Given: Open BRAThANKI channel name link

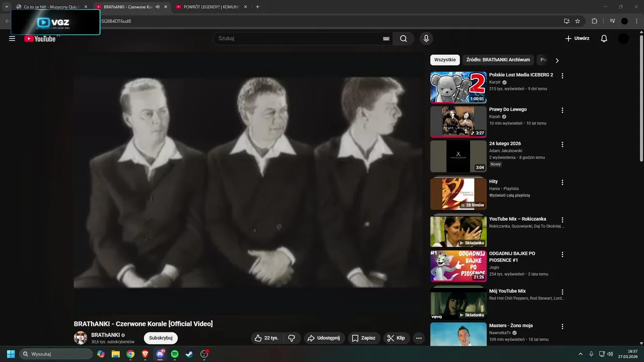Looking at the screenshot, I should tap(106, 335).
